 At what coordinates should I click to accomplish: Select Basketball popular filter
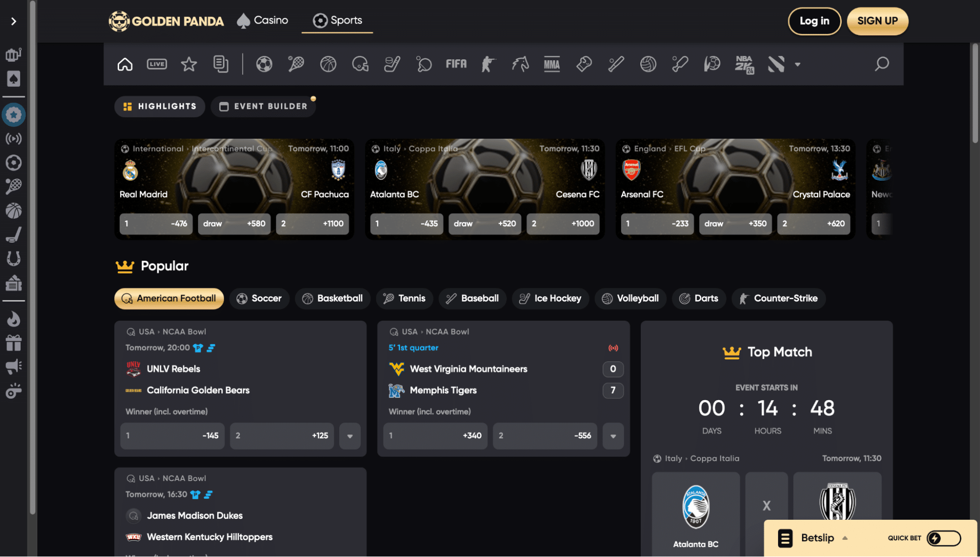[x=333, y=299]
